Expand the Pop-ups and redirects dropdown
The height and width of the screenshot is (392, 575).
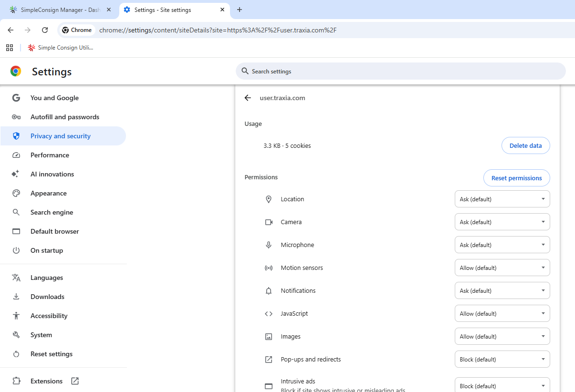502,359
